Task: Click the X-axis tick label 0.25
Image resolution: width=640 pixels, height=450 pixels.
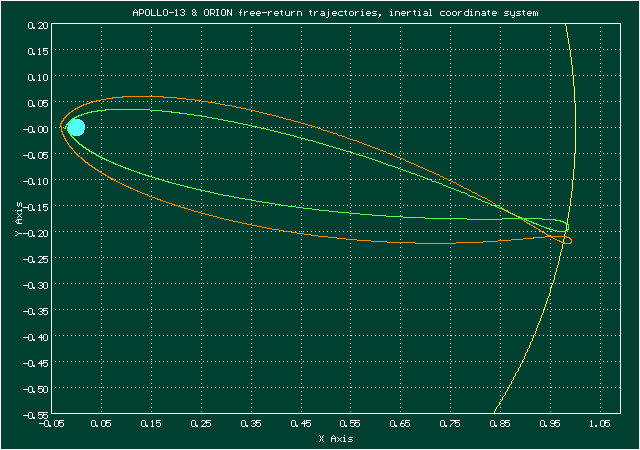Action: click(201, 424)
